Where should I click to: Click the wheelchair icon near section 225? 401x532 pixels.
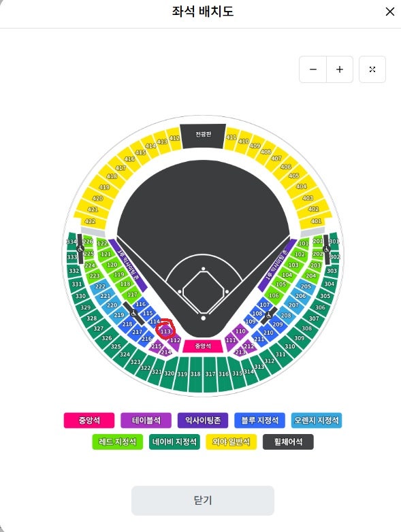[80, 249]
